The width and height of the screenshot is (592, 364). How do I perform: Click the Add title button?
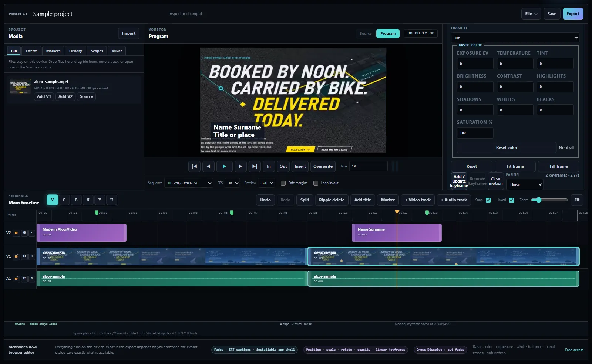(x=363, y=200)
